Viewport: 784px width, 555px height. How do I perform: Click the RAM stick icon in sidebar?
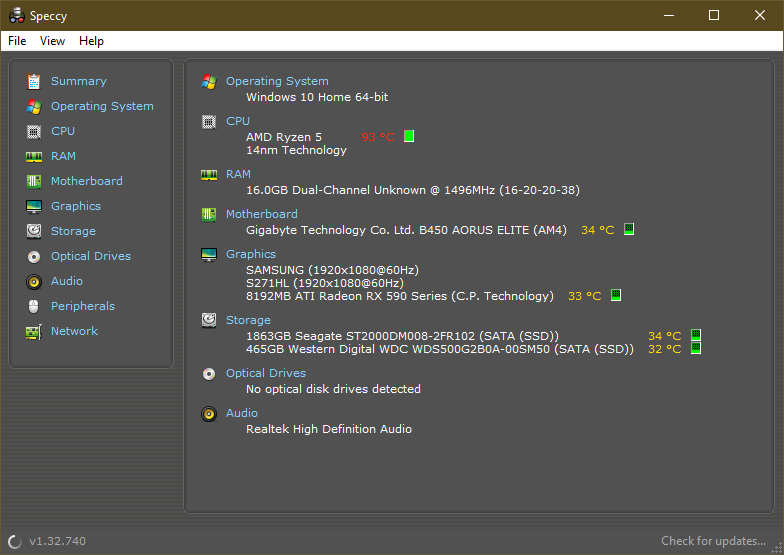point(34,157)
